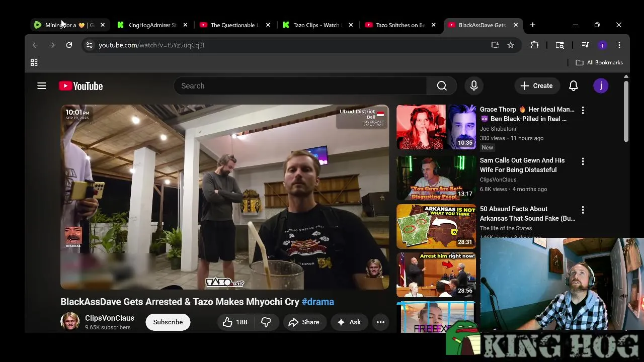The height and width of the screenshot is (362, 644).
Task: Open the media control icon in the toolbar
Action: pyautogui.click(x=585, y=45)
